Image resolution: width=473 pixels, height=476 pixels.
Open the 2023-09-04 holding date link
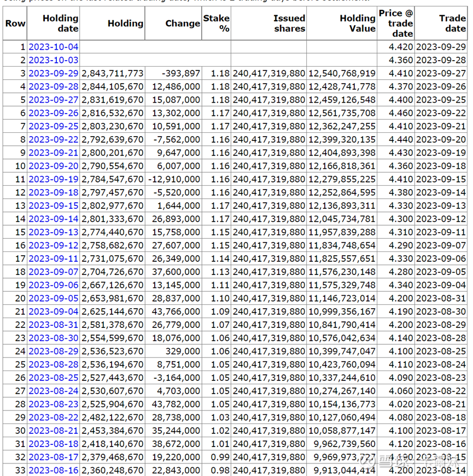tap(54, 312)
